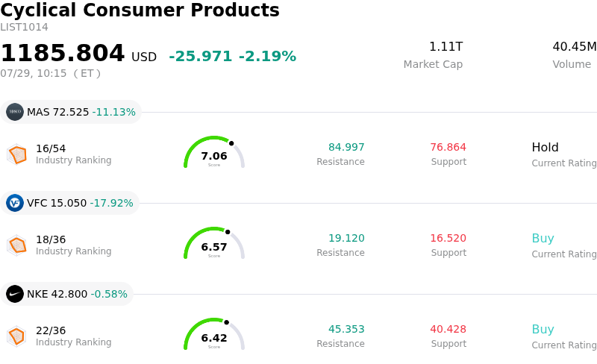Click VFC support value 16.520

pyautogui.click(x=448, y=238)
